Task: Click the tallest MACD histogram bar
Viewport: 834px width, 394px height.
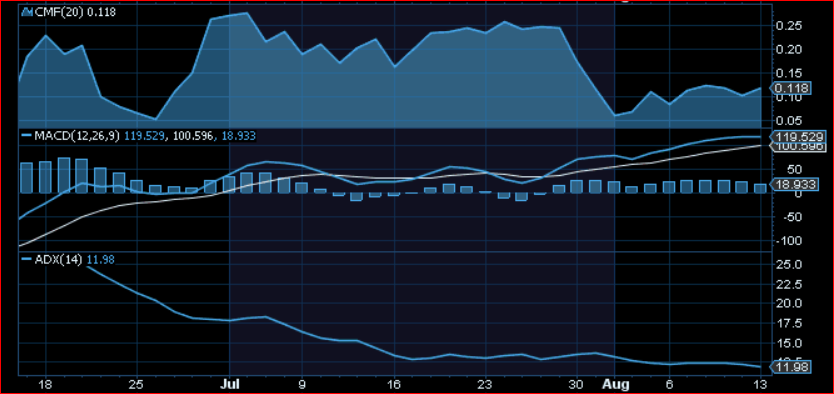Action: click(x=64, y=175)
